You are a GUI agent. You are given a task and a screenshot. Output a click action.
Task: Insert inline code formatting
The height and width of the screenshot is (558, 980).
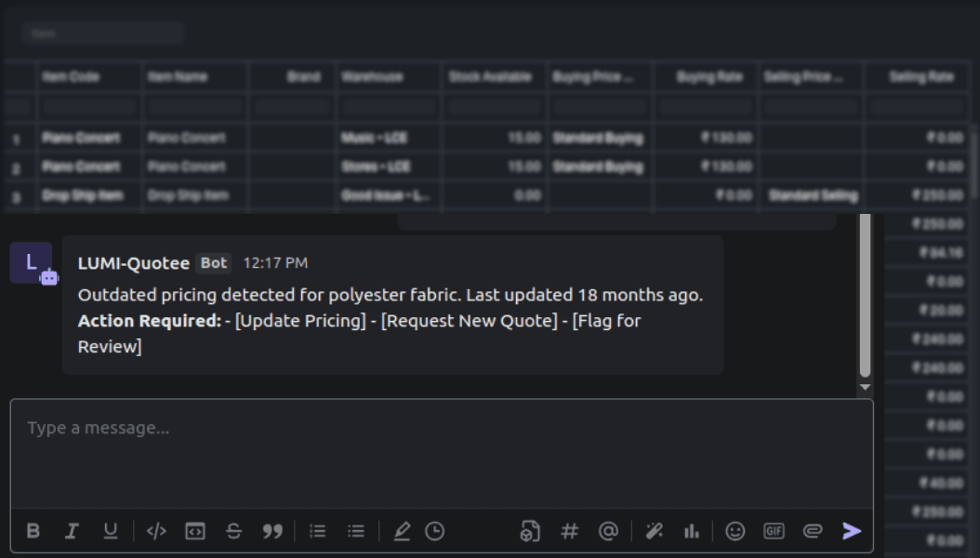156,531
